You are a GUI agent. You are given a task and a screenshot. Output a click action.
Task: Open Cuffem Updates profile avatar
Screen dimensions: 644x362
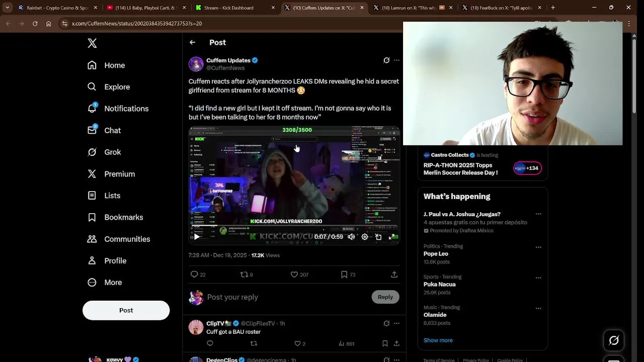(196, 64)
